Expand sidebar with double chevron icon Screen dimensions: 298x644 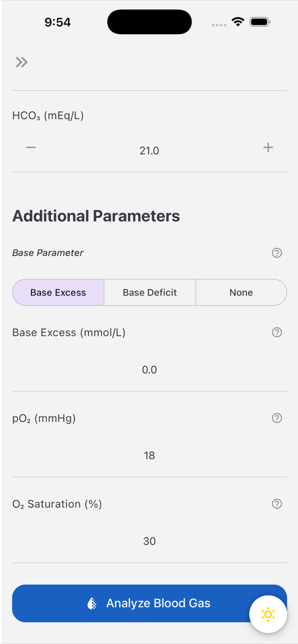click(22, 62)
